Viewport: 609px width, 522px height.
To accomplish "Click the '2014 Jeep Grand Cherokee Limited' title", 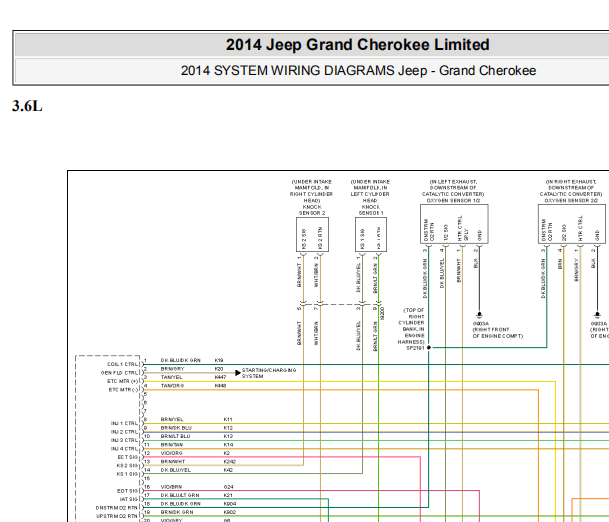I will (x=357, y=45).
